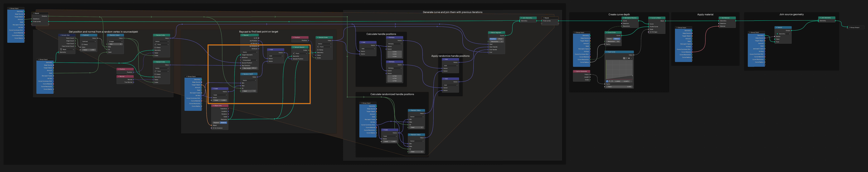This screenshot has width=868, height=172.
Task: Collapse the Sample Nearest node
Action: 294,47
